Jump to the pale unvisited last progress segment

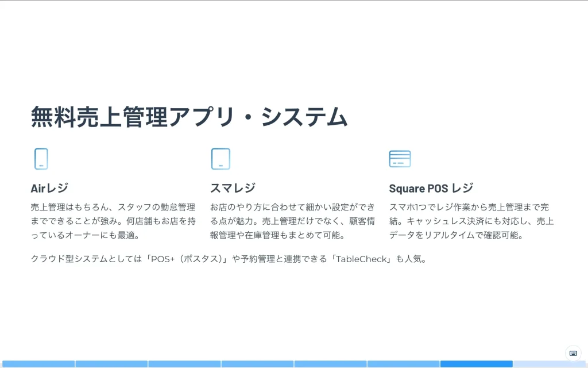550,364
